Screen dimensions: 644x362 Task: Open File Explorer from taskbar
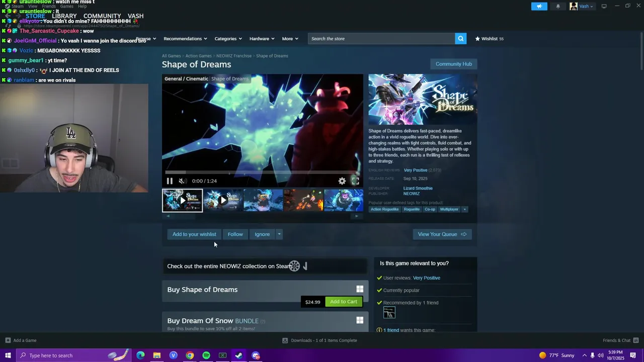click(x=157, y=355)
